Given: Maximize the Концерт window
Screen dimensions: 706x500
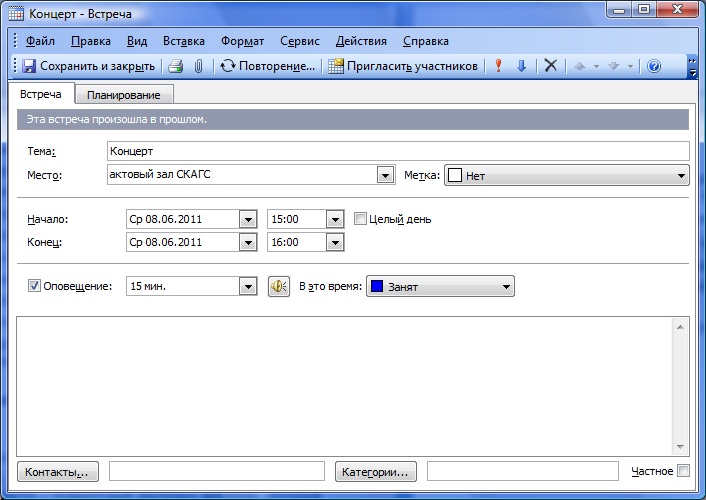Looking at the screenshot, I should [x=644, y=10].
